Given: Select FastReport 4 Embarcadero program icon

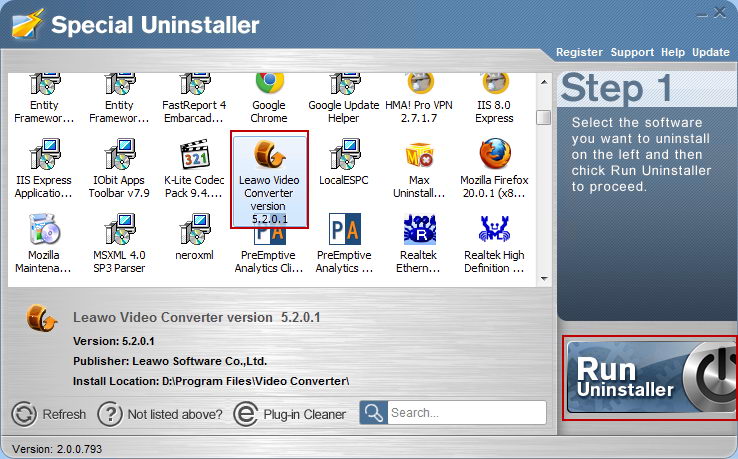Looking at the screenshot, I should click(194, 84).
